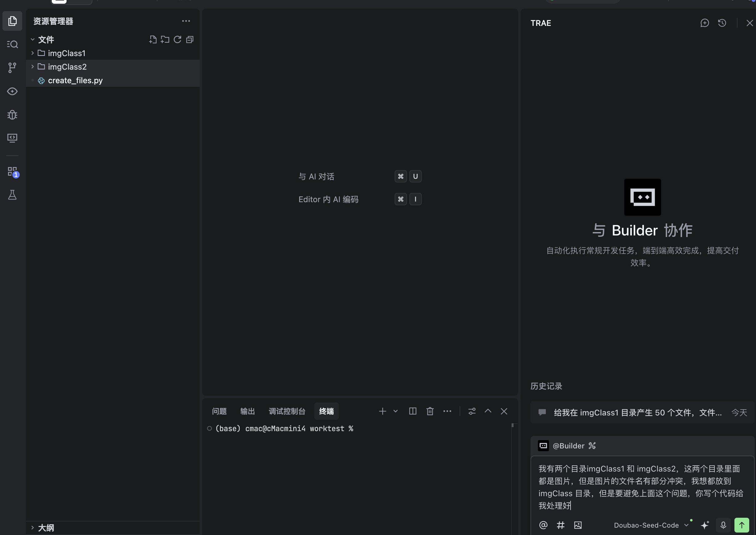The image size is (756, 535).
Task: Click the microphone voice input icon
Action: coord(723,525)
